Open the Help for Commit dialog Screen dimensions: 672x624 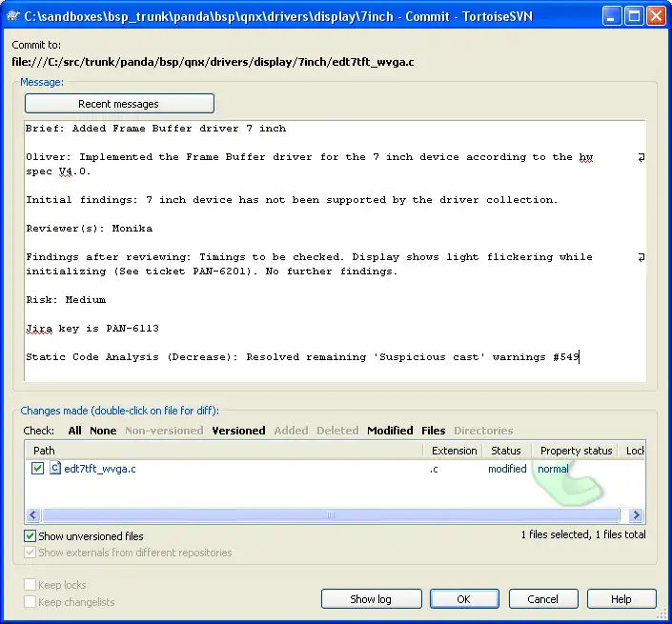pyautogui.click(x=621, y=598)
